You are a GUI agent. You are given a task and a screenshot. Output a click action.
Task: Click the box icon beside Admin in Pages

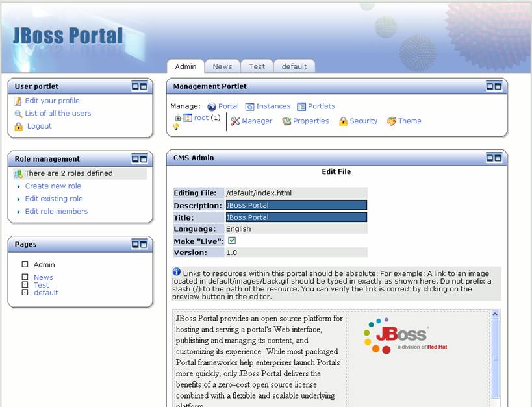click(x=25, y=264)
